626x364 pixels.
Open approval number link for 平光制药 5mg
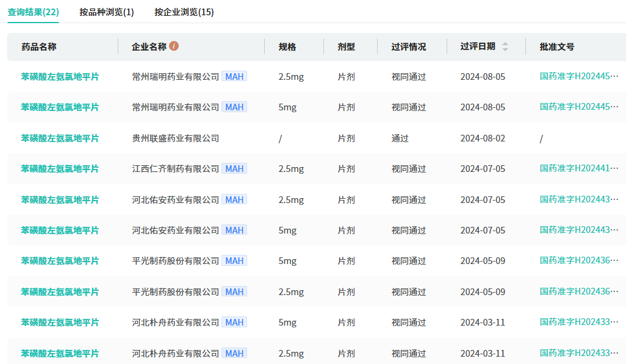(579, 260)
